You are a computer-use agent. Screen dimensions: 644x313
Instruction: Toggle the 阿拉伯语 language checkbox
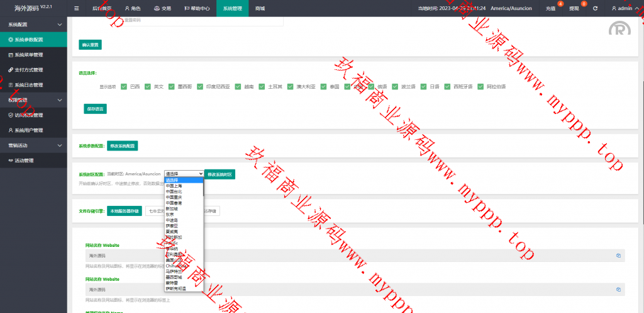point(480,86)
